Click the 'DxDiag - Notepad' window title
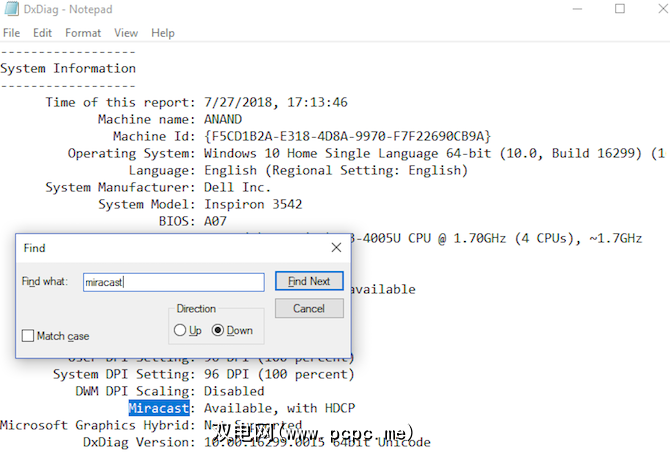The height and width of the screenshot is (456, 670). (x=68, y=9)
